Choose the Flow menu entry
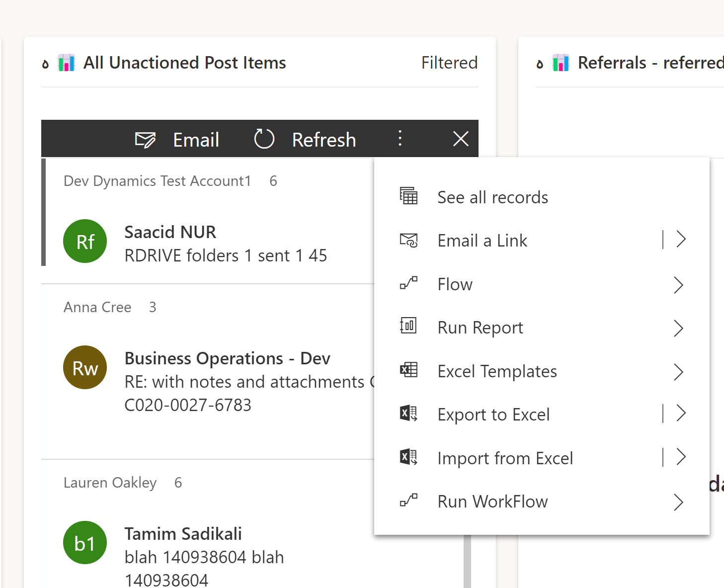The height and width of the screenshot is (588, 724). tap(542, 284)
